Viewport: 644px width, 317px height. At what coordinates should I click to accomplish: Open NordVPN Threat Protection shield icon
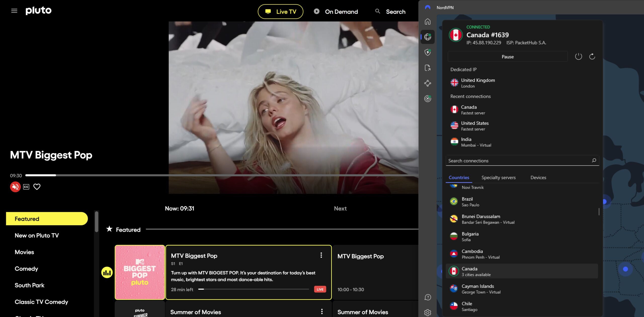[x=428, y=52]
